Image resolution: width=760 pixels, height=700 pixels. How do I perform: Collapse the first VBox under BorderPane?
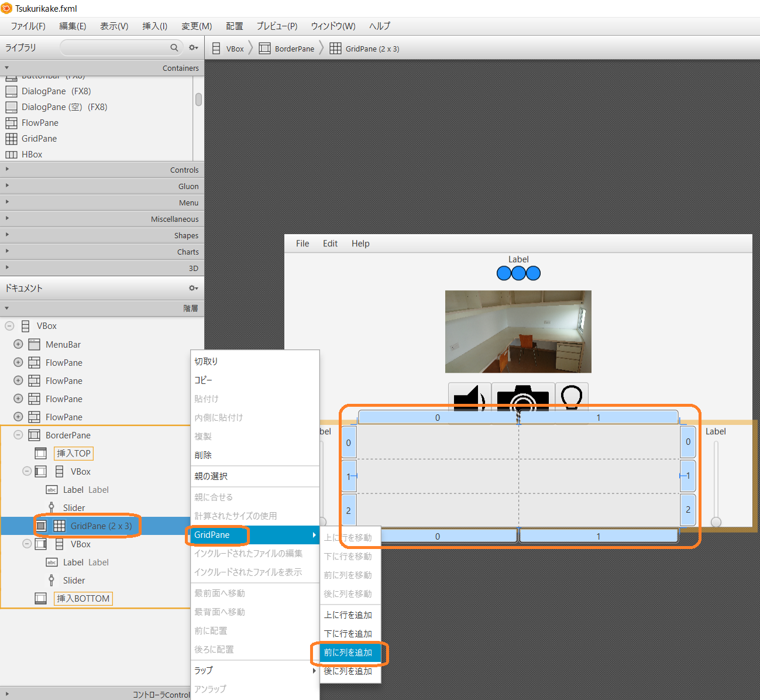coord(26,471)
